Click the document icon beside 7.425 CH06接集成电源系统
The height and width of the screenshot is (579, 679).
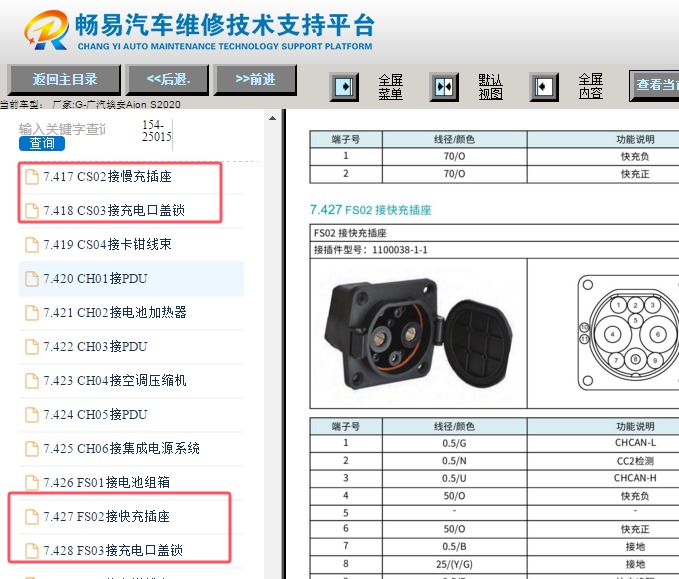point(32,449)
